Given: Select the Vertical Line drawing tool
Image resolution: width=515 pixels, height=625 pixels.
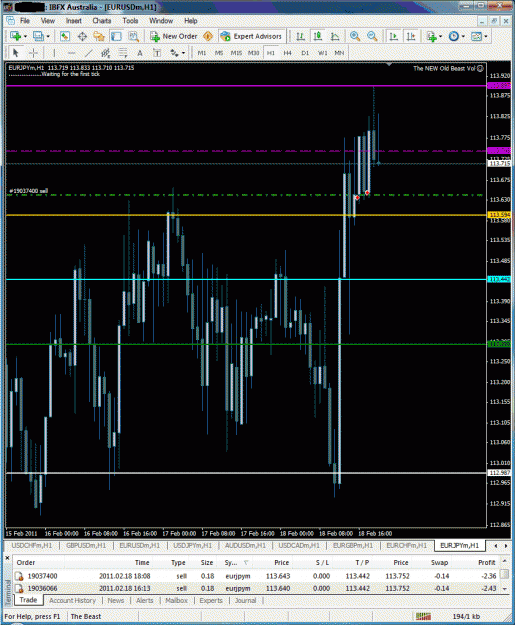Looking at the screenshot, I should [x=54, y=53].
